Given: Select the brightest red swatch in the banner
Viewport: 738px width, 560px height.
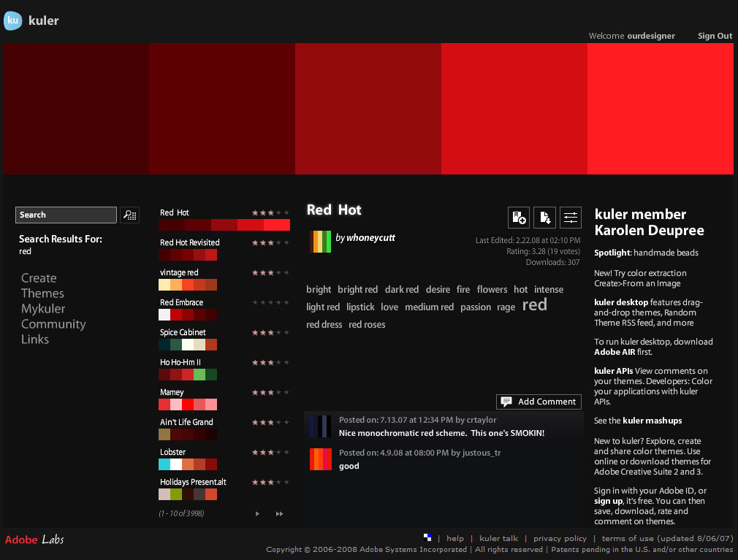Looking at the screenshot, I should [661, 109].
